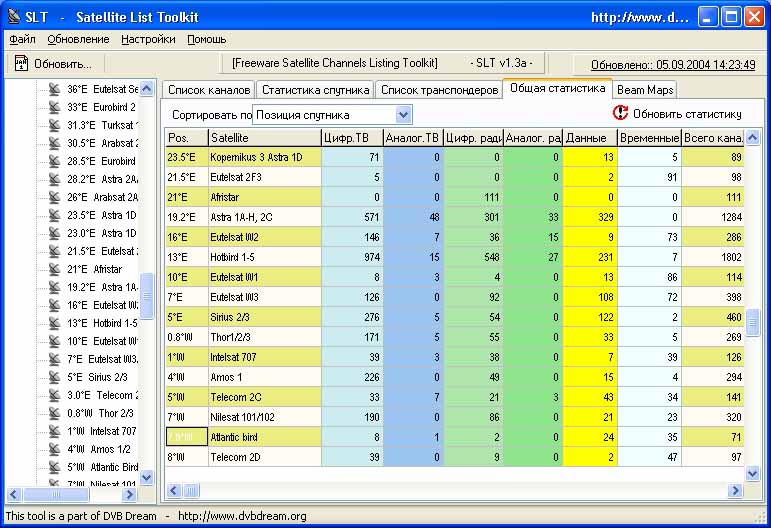771x528 pixels.
Task: Click satellite tree scroll up arrow
Action: click(147, 89)
